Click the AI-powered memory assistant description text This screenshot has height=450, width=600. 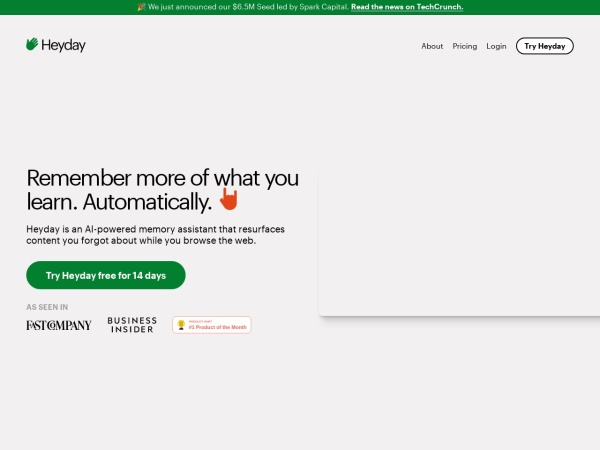point(155,235)
